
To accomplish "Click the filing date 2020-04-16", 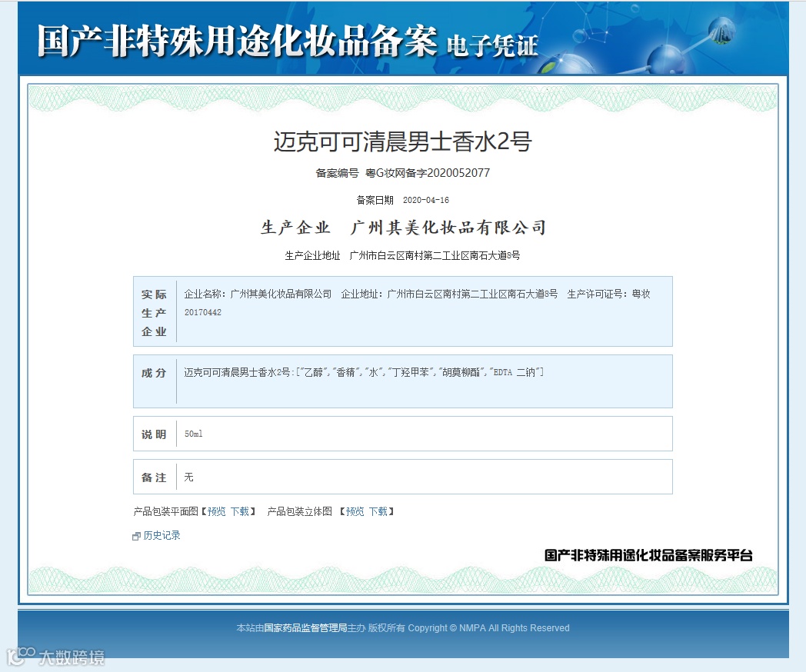I will pos(425,200).
